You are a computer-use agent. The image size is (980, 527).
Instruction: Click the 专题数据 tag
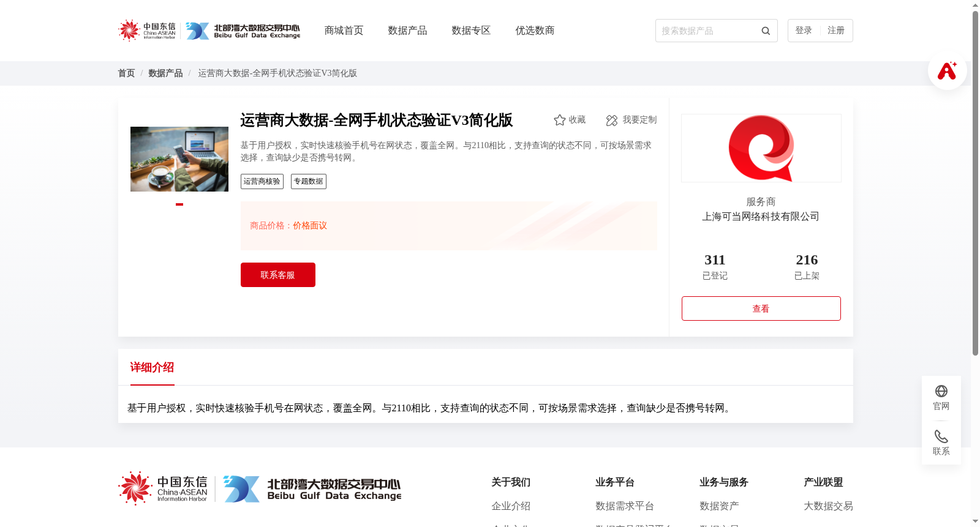click(x=309, y=182)
